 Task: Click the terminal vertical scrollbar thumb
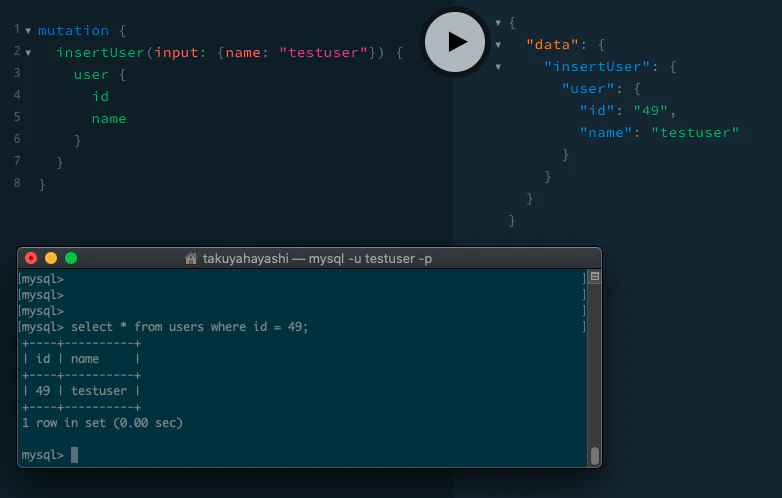tap(594, 456)
